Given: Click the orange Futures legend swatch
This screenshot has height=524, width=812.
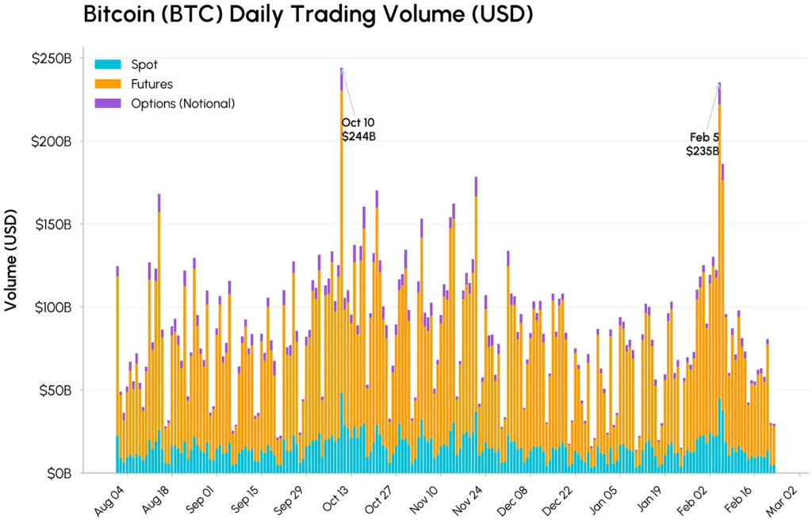Looking at the screenshot, I should click(107, 83).
